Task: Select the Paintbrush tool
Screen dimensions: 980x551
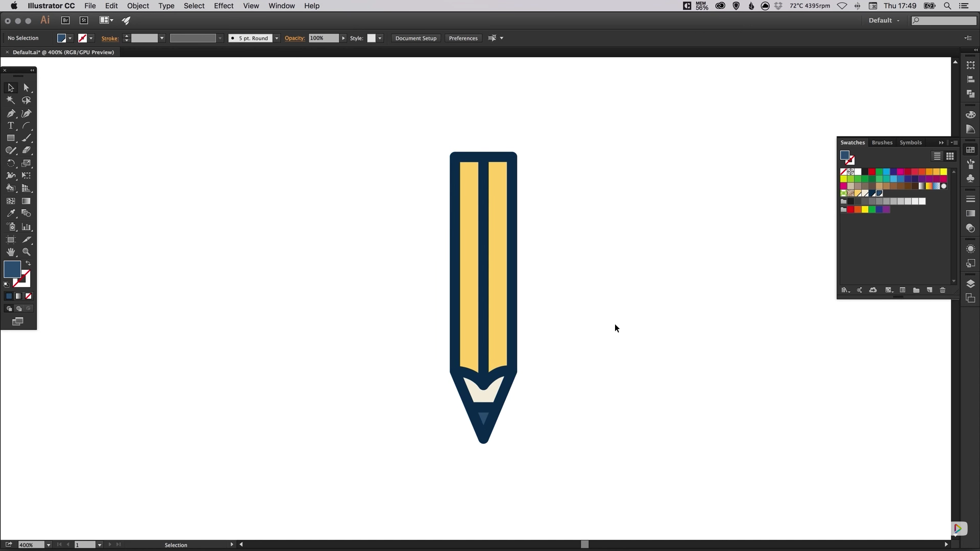Action: pyautogui.click(x=26, y=139)
